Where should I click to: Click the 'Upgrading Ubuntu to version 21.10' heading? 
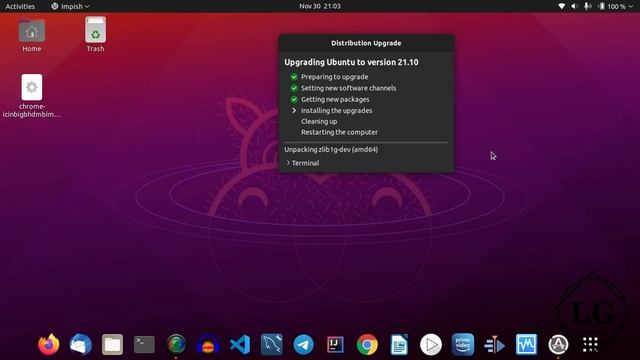(351, 62)
